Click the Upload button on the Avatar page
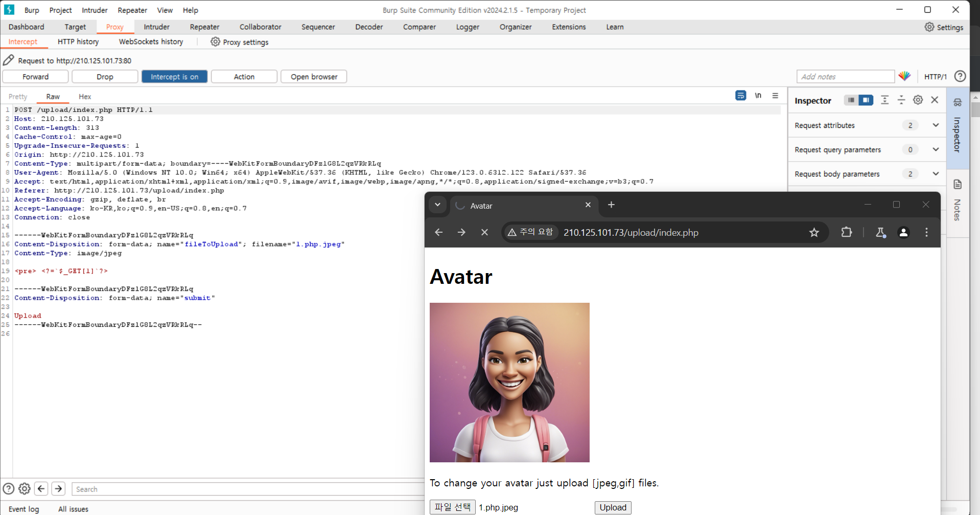The width and height of the screenshot is (980, 515). [x=613, y=507]
